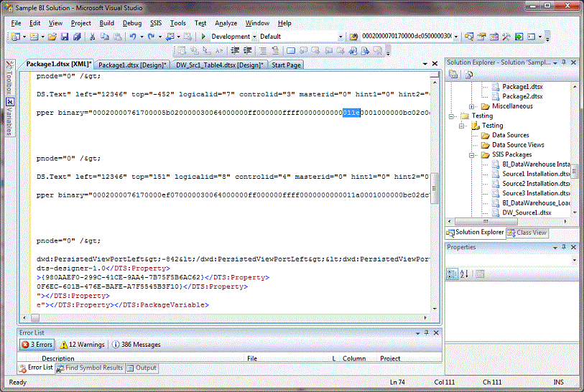Save the current file with the floppy icon

65,37
